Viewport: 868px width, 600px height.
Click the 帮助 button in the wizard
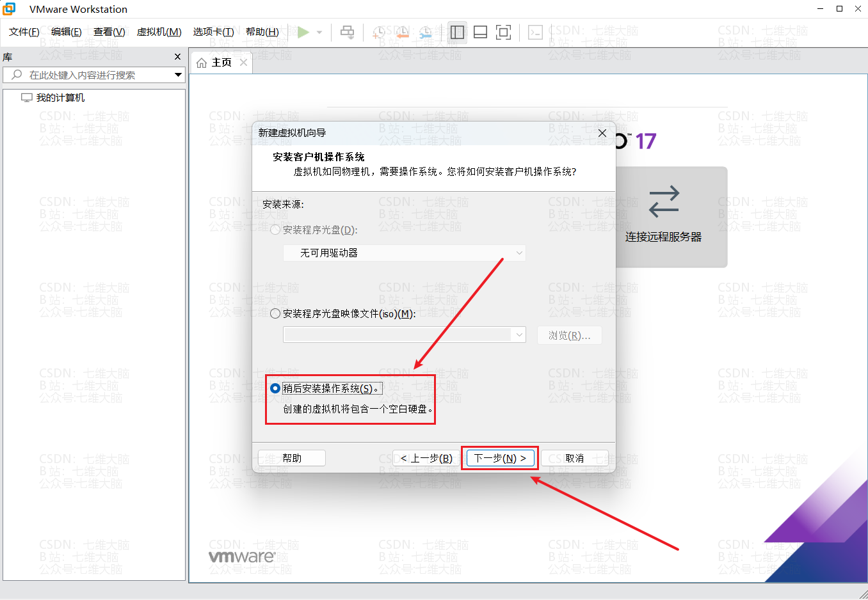click(x=292, y=458)
